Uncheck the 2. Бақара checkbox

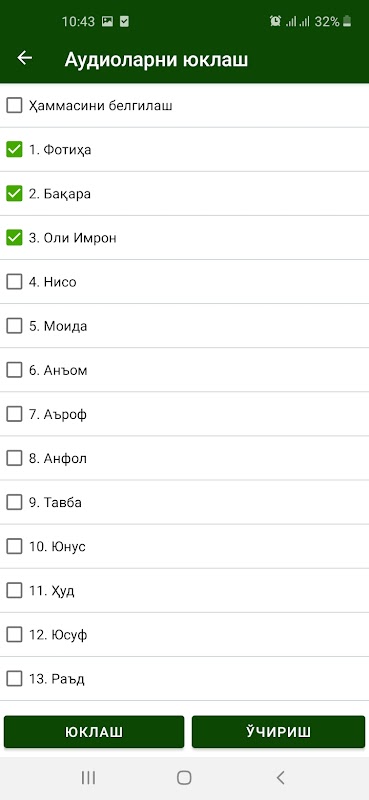[x=14, y=193]
